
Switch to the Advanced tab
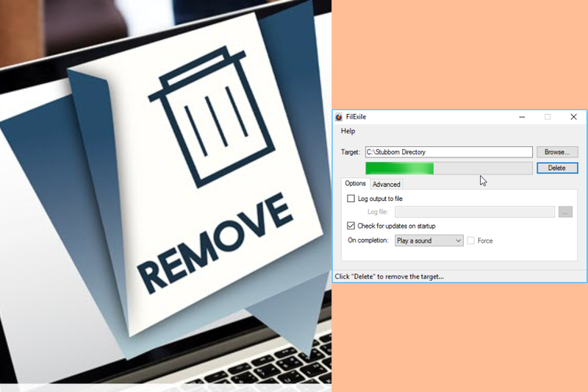[x=387, y=184]
